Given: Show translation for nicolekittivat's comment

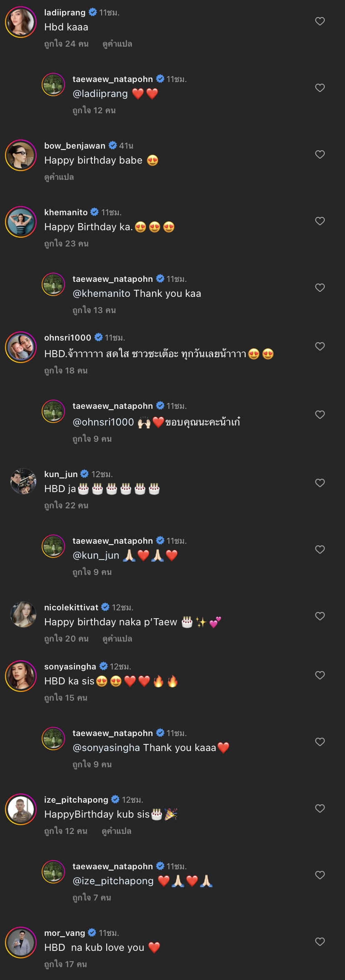Looking at the screenshot, I should pos(117,639).
